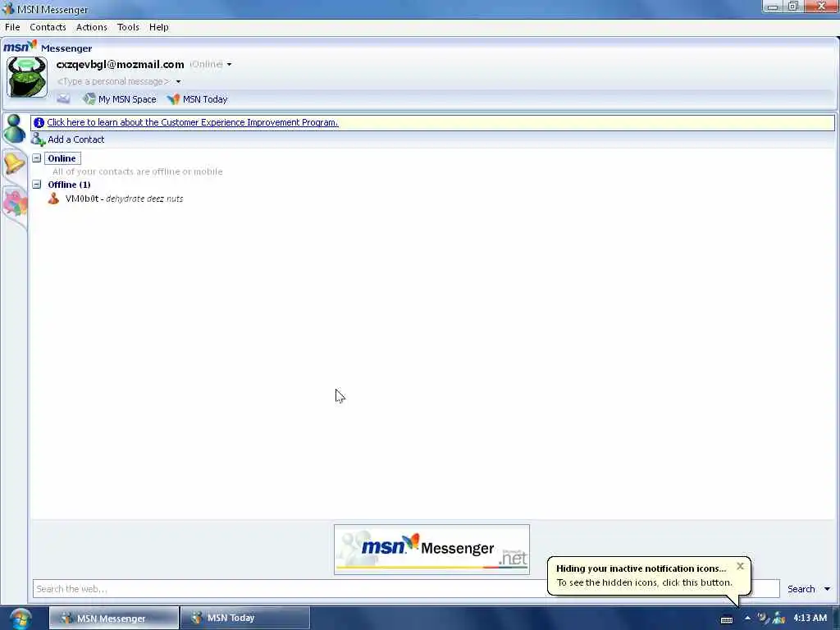Click MSN Messenger taskbar button
The image size is (840, 630).
coord(113,618)
